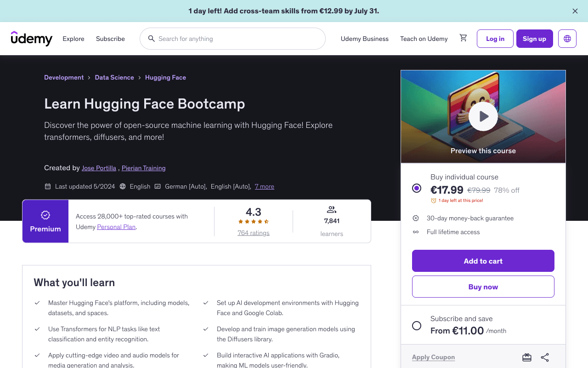Select Subscribe and save option
This screenshot has height=368, width=588.
click(417, 326)
